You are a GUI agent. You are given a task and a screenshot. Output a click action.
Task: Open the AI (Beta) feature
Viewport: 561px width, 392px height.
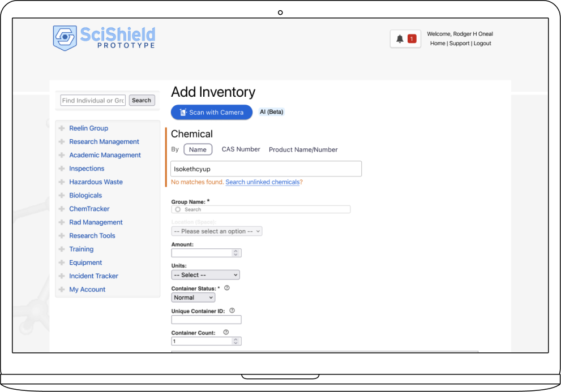coord(271,111)
